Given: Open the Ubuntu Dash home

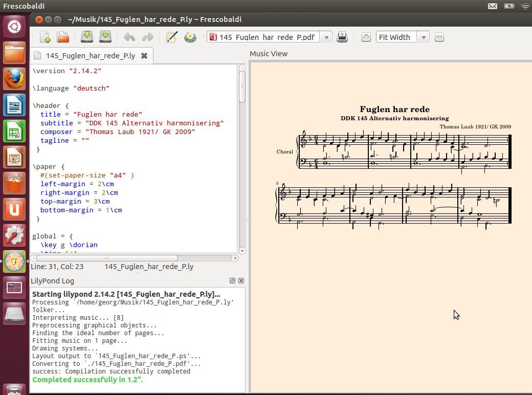Looking at the screenshot, I should (14, 27).
